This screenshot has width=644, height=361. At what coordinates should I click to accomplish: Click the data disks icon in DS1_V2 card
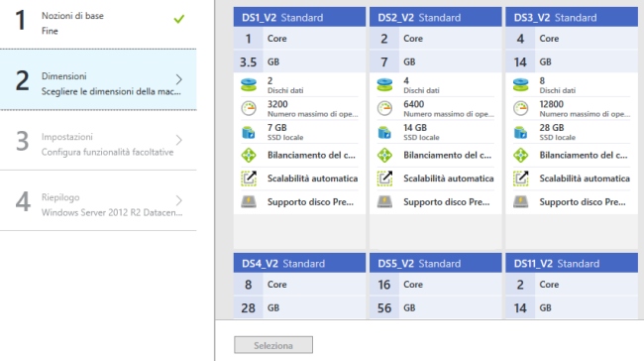[249, 84]
